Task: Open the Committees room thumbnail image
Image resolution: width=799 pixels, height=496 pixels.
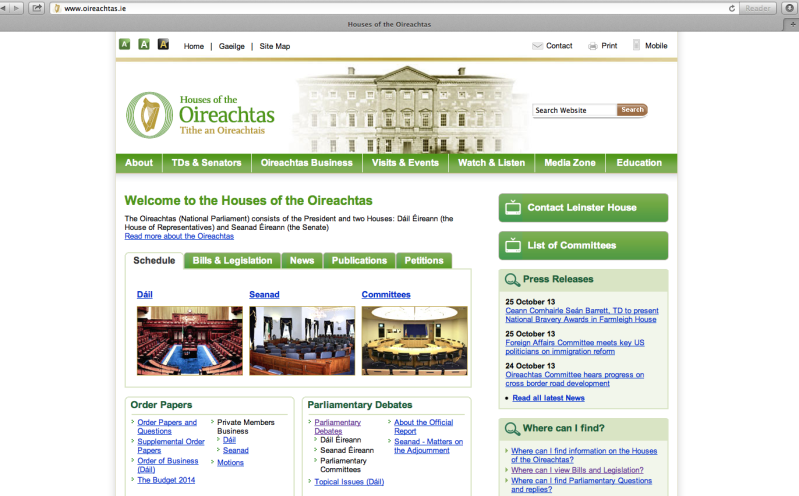Action: [x=414, y=341]
